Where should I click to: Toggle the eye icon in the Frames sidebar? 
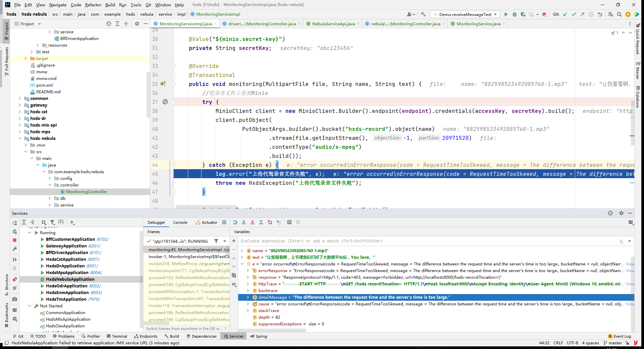(x=234, y=284)
